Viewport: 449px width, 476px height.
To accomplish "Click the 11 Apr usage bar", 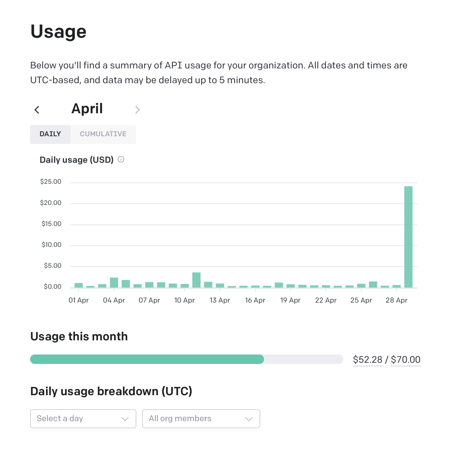I will coord(196,280).
